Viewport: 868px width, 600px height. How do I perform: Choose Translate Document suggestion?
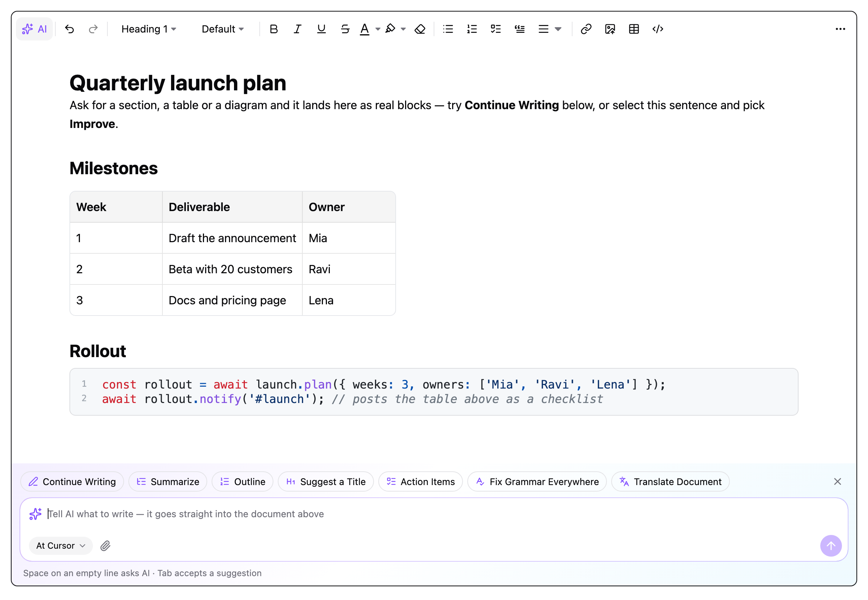[x=671, y=481]
